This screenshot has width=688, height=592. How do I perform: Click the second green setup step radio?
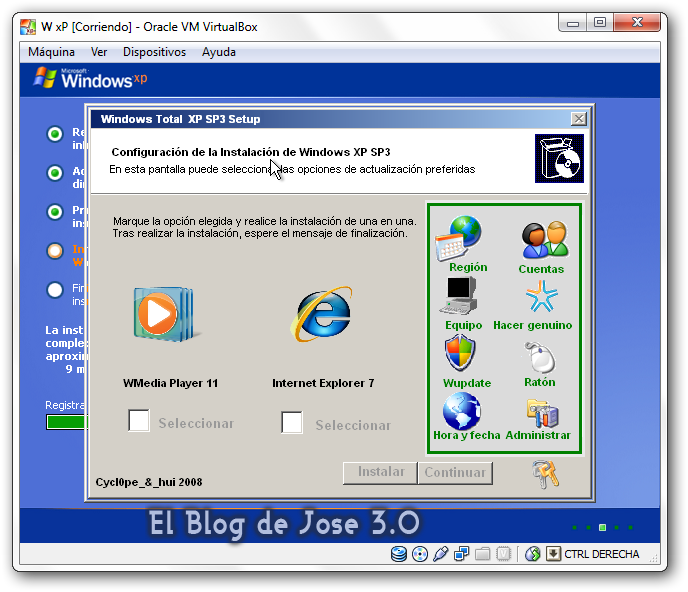pyautogui.click(x=55, y=173)
